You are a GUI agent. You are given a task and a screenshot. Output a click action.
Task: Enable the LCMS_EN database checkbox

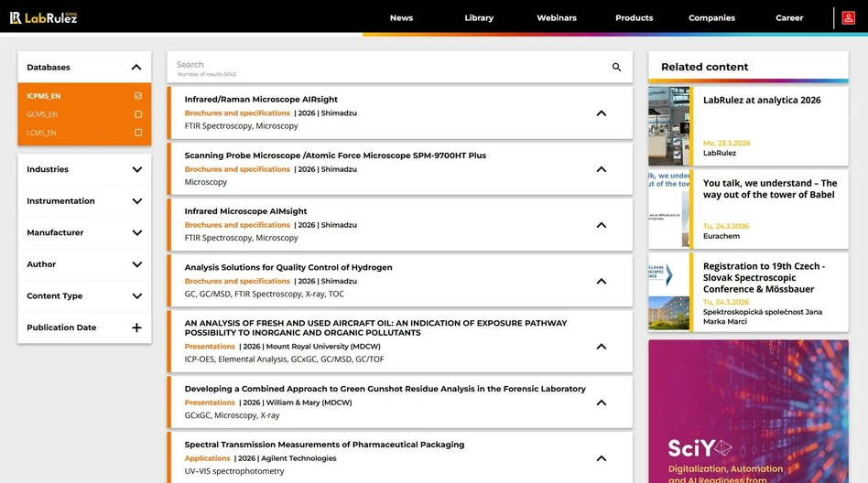[x=138, y=133]
